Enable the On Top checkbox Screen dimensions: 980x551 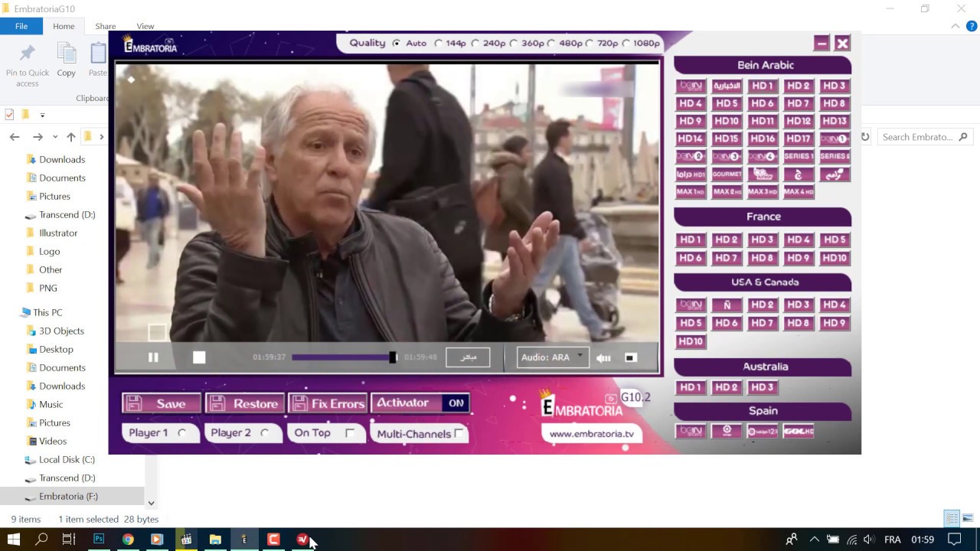[350, 433]
